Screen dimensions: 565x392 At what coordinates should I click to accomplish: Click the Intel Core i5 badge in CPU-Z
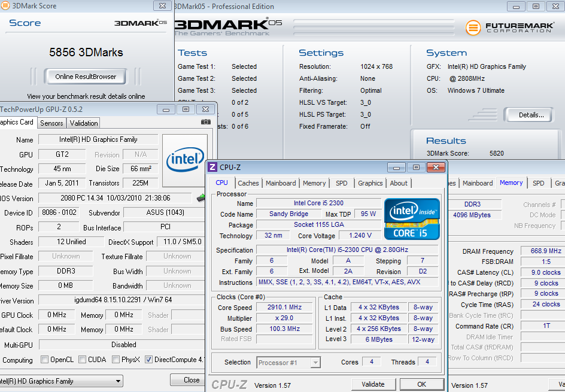click(x=412, y=219)
